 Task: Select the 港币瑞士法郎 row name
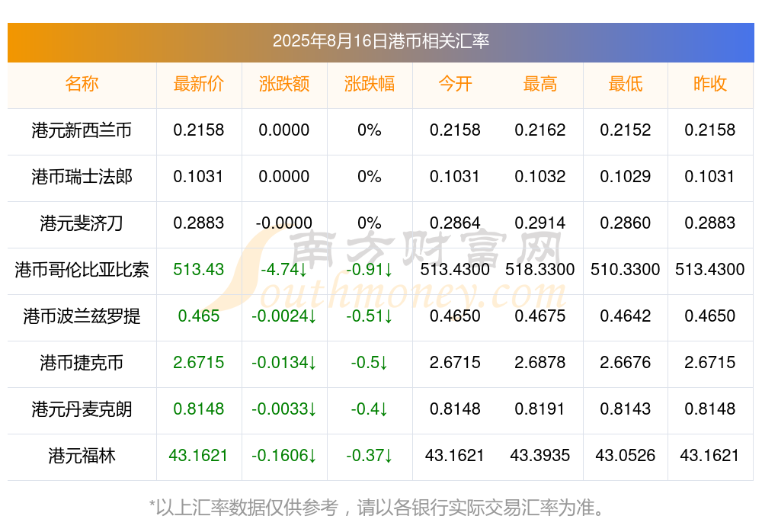pos(82,177)
